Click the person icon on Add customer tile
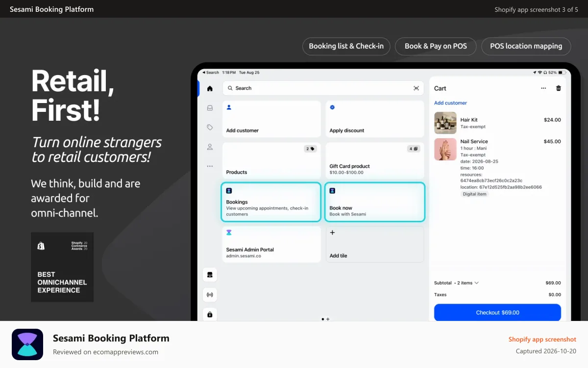This screenshot has height=368, width=588. 229,107
